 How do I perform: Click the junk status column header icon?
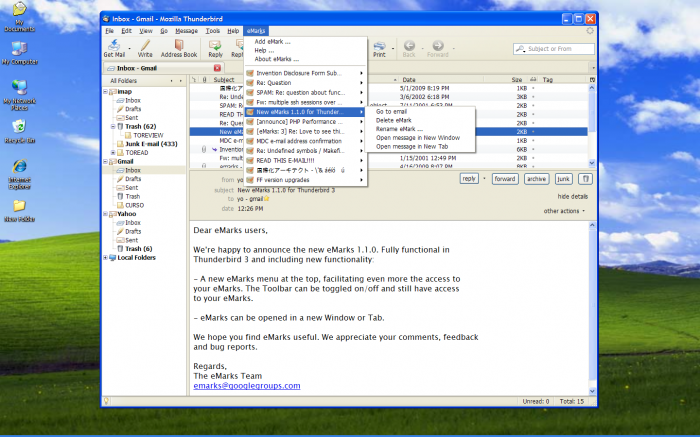[533, 79]
